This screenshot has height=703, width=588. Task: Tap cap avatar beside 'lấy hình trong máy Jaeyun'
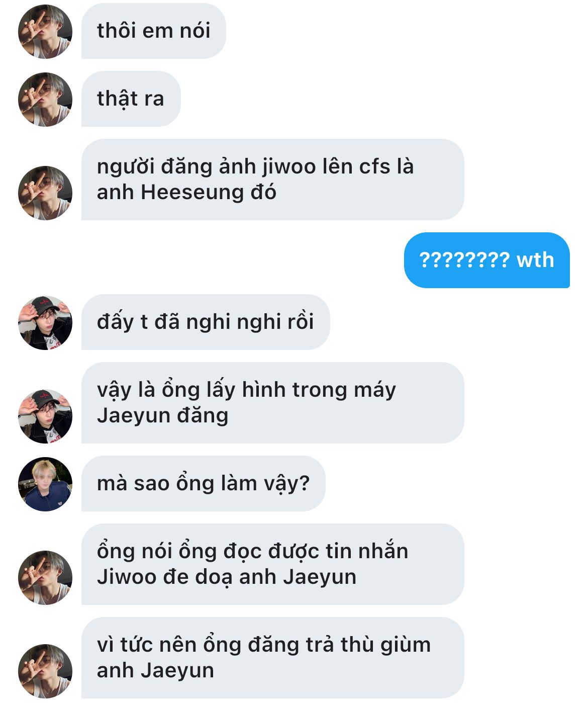[x=45, y=416]
